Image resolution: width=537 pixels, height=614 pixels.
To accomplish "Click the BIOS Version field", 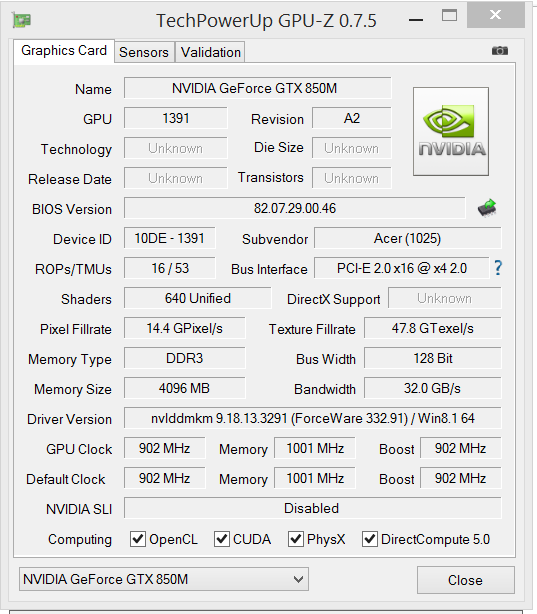I will (295, 208).
